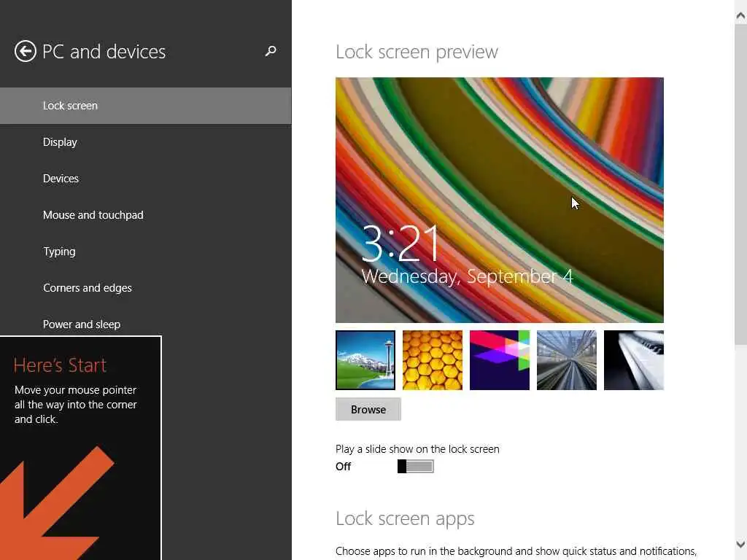747x560 pixels.
Task: Open the search magnifier icon
Action: point(271,51)
